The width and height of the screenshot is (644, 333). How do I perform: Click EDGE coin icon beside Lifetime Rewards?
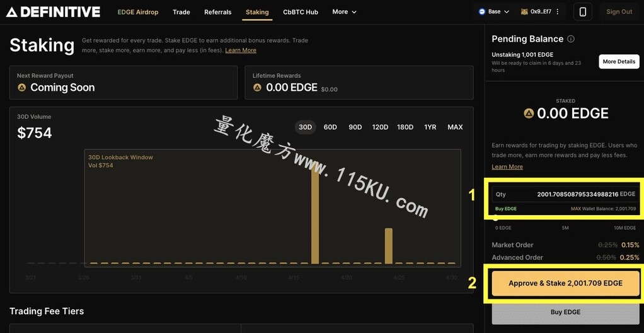pos(257,87)
